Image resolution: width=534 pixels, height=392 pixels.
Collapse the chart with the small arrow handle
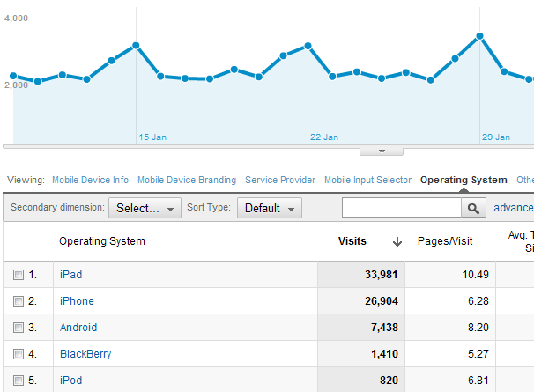[382, 152]
